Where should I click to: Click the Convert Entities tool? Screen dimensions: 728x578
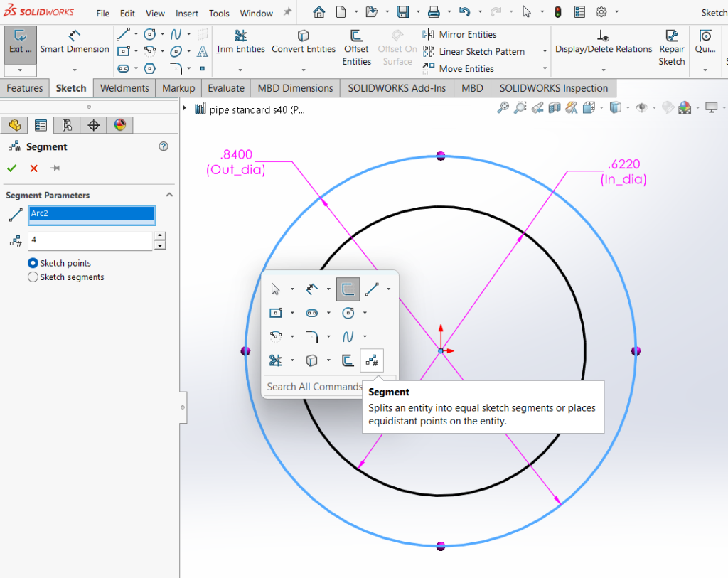tap(304, 43)
